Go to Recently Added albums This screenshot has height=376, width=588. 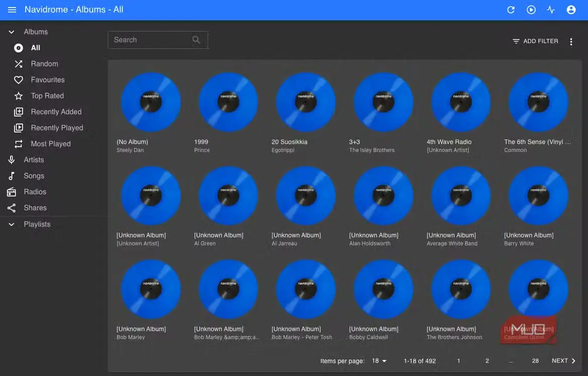click(56, 111)
